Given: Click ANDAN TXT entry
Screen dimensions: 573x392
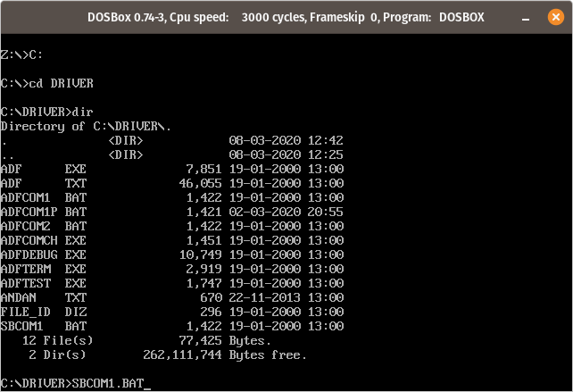Looking at the screenshot, I should point(172,297).
